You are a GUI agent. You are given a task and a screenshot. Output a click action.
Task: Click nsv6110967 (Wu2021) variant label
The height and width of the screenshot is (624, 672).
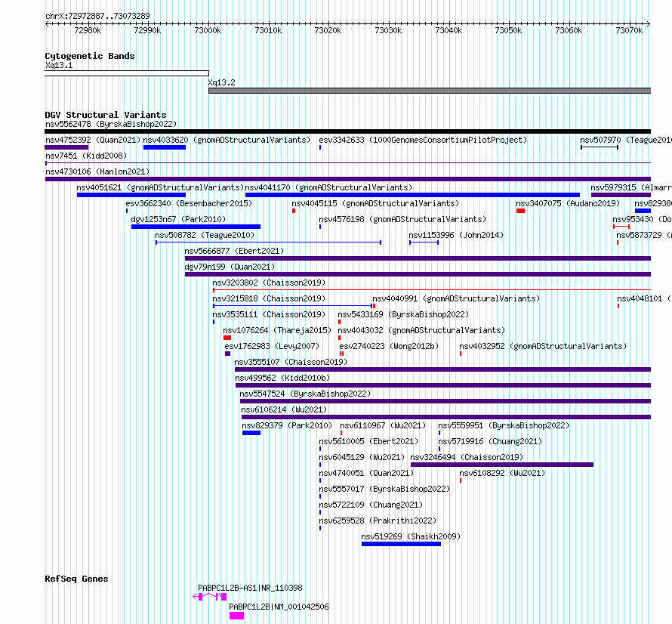[x=383, y=426]
